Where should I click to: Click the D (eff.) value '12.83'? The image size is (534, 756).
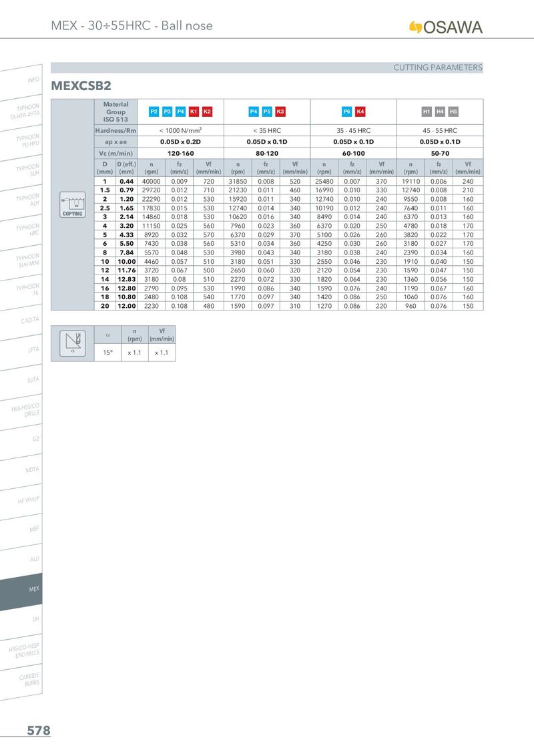(127, 279)
